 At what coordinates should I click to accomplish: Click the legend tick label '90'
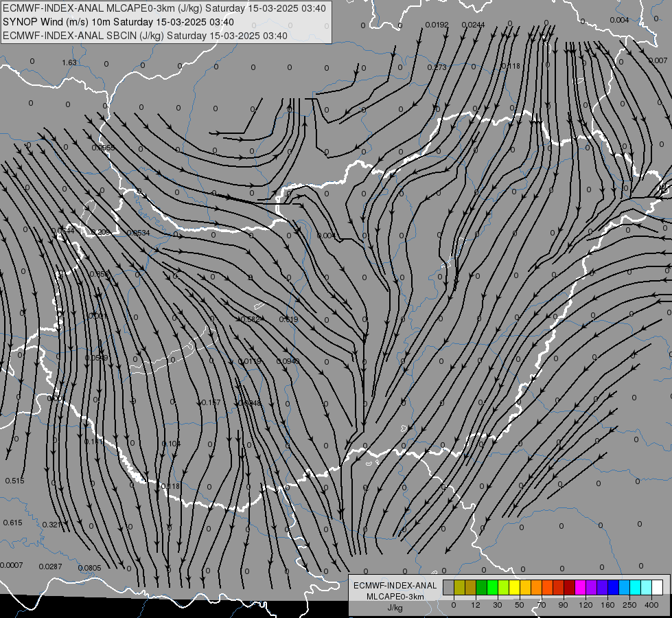pyautogui.click(x=563, y=605)
